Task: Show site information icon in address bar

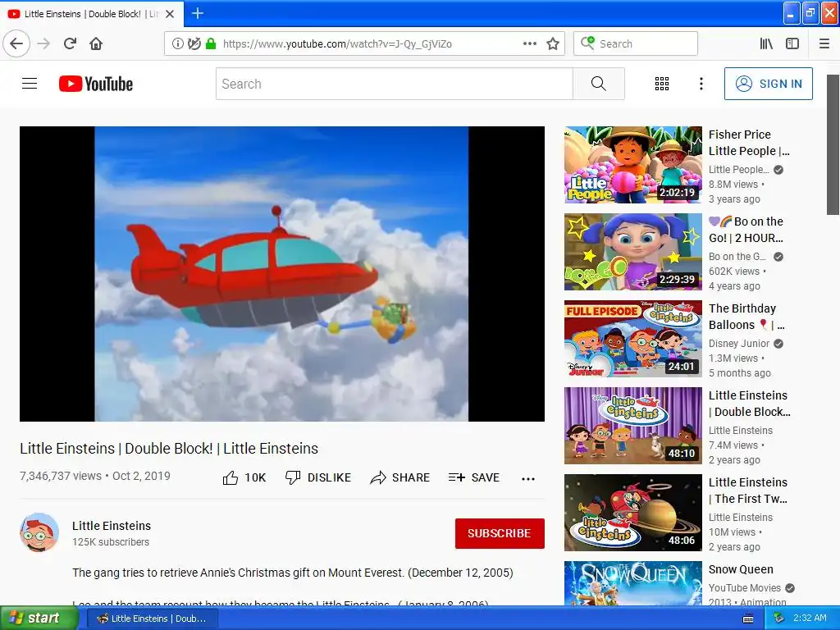Action: [177, 43]
